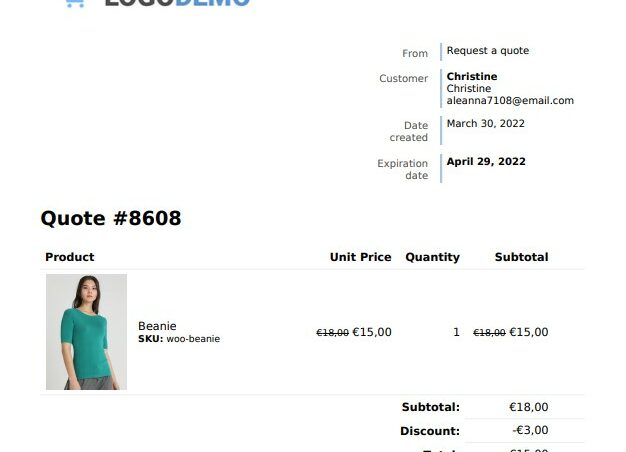Click the LOGODEMO logo text

coord(176,3)
